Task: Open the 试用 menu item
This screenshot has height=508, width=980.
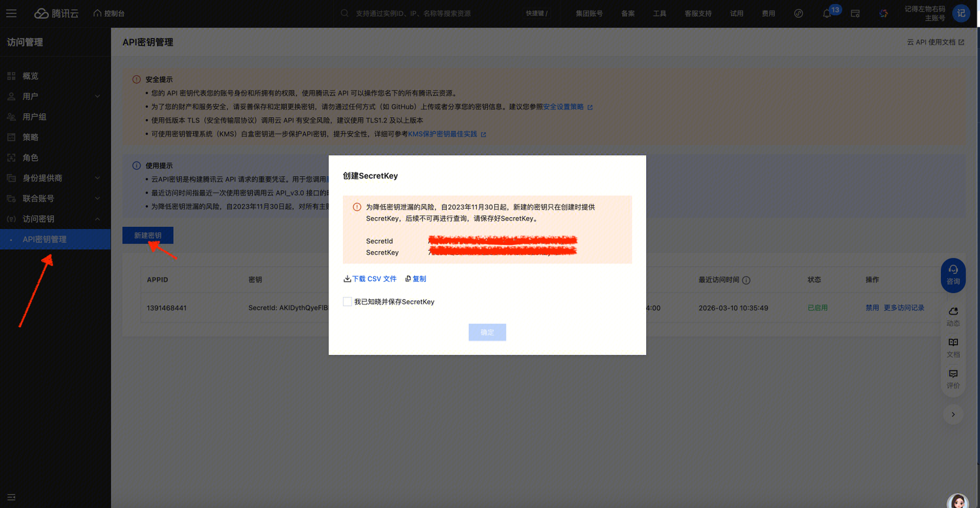Action: 736,14
